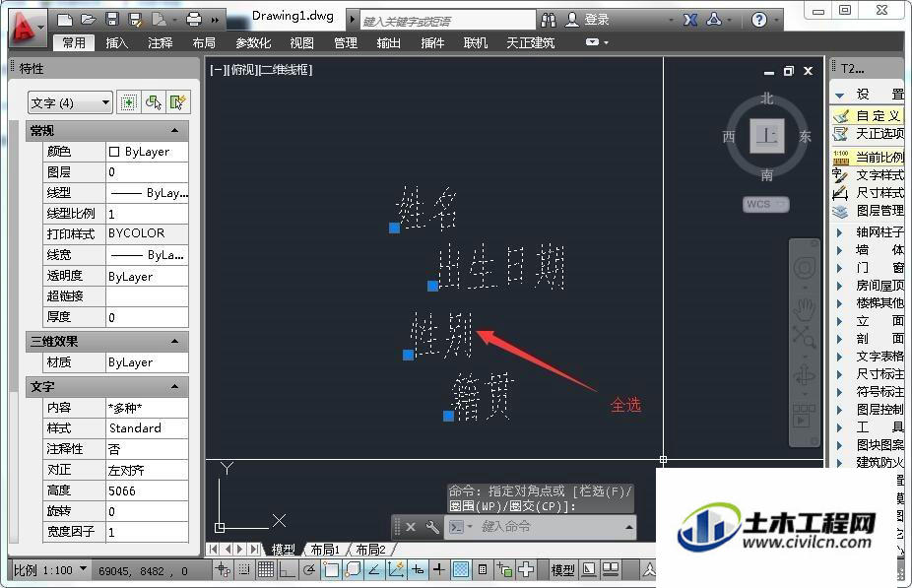
Task: Click the navigation bar steering wheel icon
Action: 805,268
